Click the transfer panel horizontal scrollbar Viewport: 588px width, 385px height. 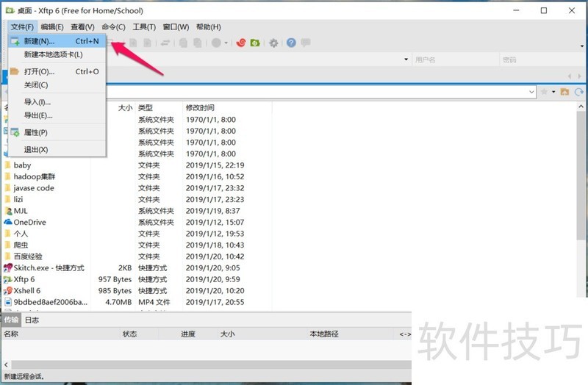point(211,364)
